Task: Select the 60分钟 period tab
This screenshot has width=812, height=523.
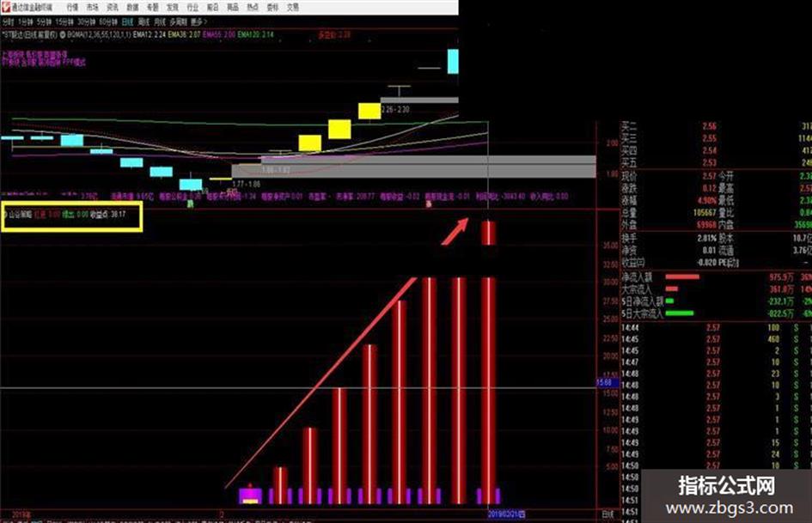Action: click(108, 21)
